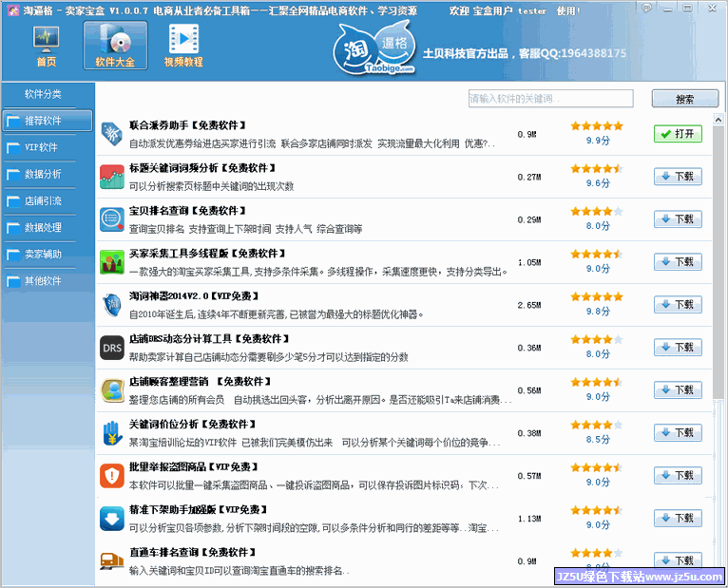The width and height of the screenshot is (728, 588).
Task: Click the vertical scrollbar thumb
Action: 718,261
